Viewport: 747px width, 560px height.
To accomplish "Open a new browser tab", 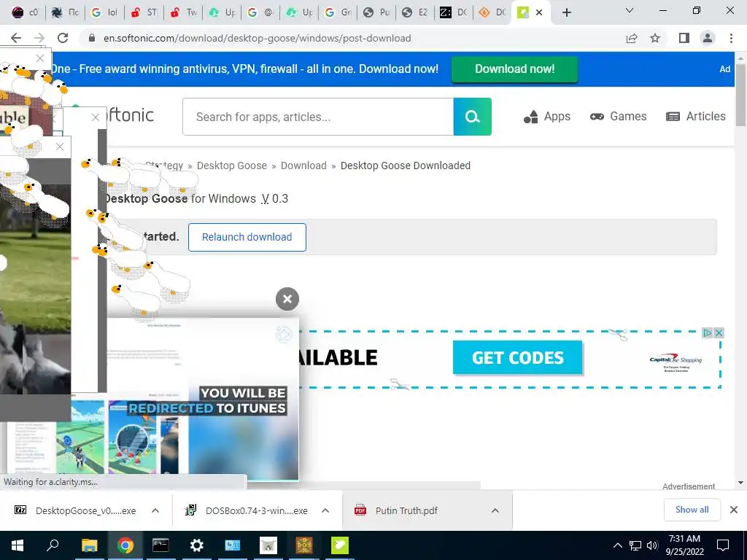I will coord(566,12).
